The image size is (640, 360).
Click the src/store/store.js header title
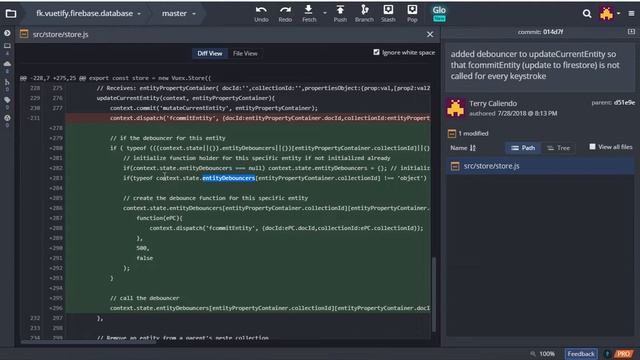(60, 34)
